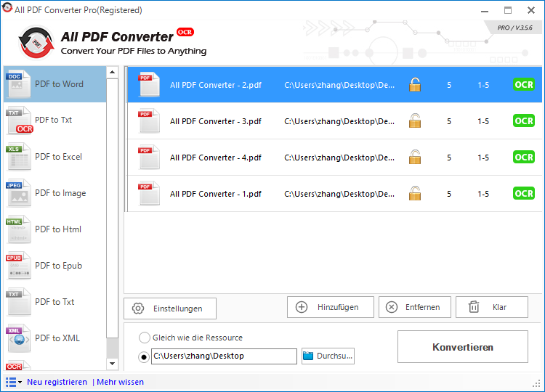Select the PDF to Excel icon
545x392 pixels.
click(x=19, y=157)
